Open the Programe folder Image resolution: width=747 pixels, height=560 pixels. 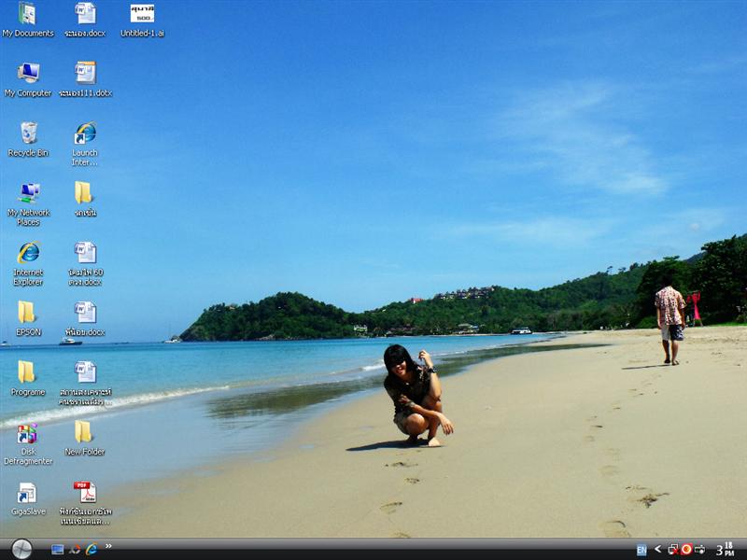pos(27,372)
